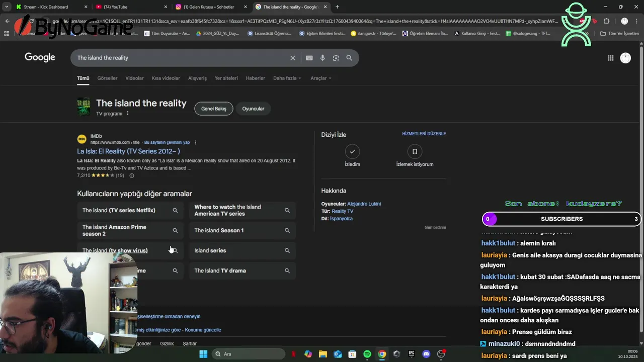Image resolution: width=644 pixels, height=362 pixels.
Task: Search the Island series suggestion
Action: [x=243, y=250]
